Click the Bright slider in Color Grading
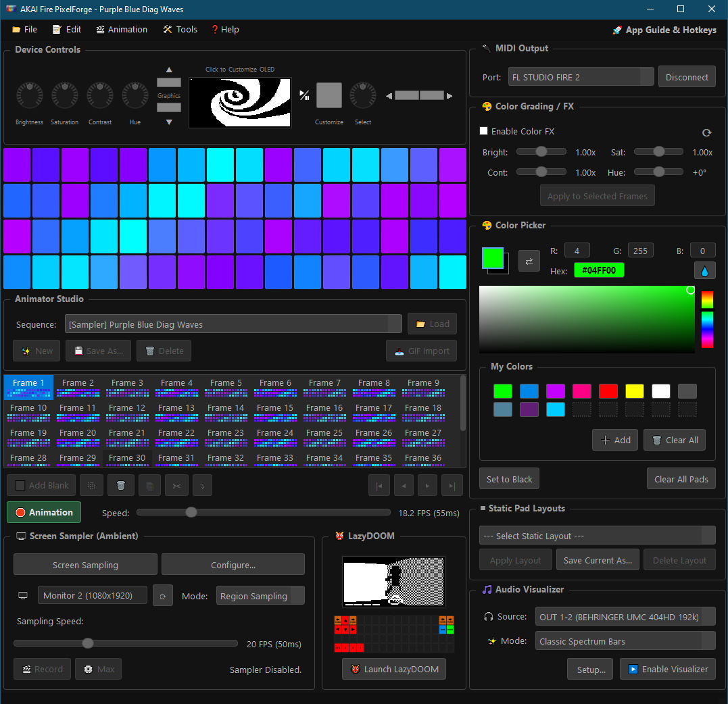This screenshot has width=728, height=704. point(541,152)
